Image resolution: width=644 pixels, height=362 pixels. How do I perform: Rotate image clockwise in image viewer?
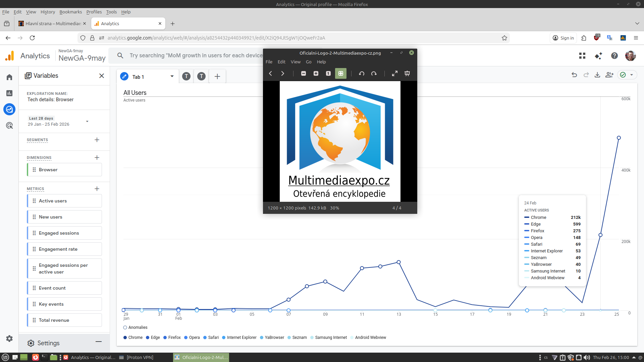point(374,73)
